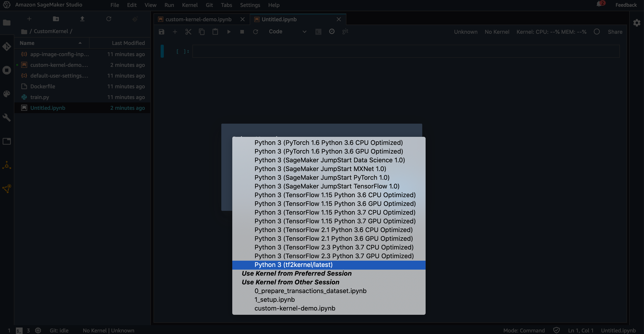Select TensorFlow 2.3 Python 3.7 GPU Optimized kernel
Screen dimensions: 644x334
(x=329, y=256)
